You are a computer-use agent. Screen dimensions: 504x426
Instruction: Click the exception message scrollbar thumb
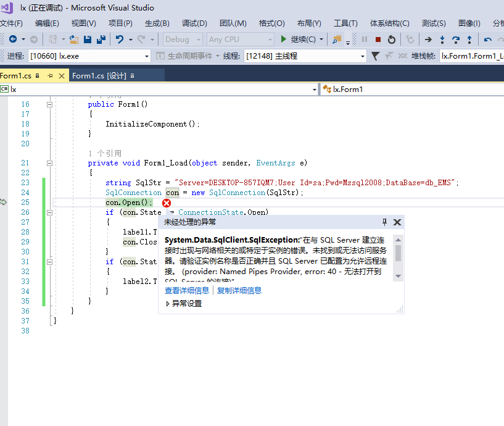(x=398, y=253)
